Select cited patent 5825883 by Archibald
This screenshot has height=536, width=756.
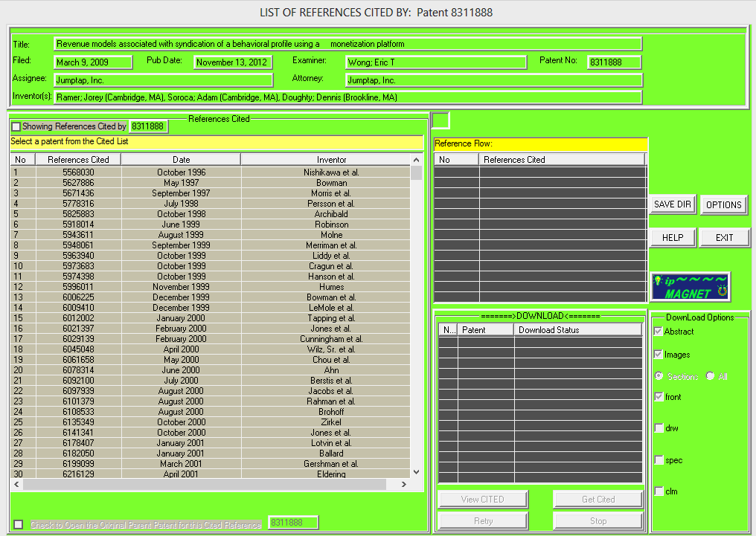pos(211,214)
